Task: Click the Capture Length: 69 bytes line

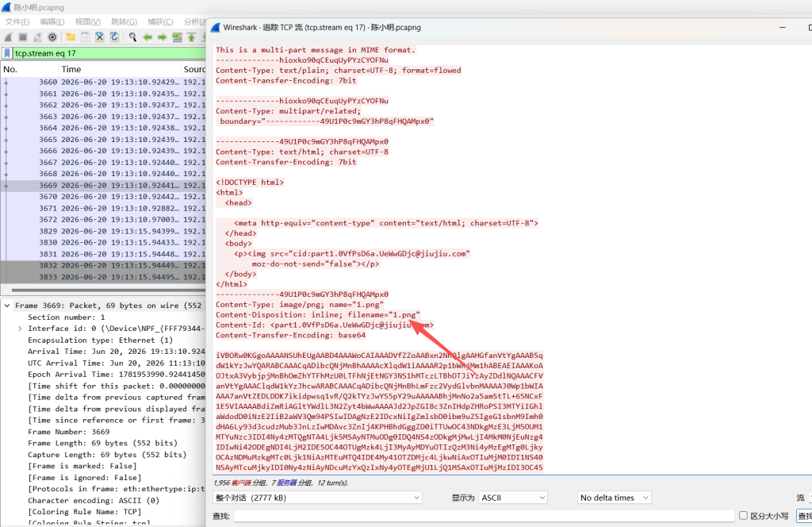Action: [x=105, y=455]
